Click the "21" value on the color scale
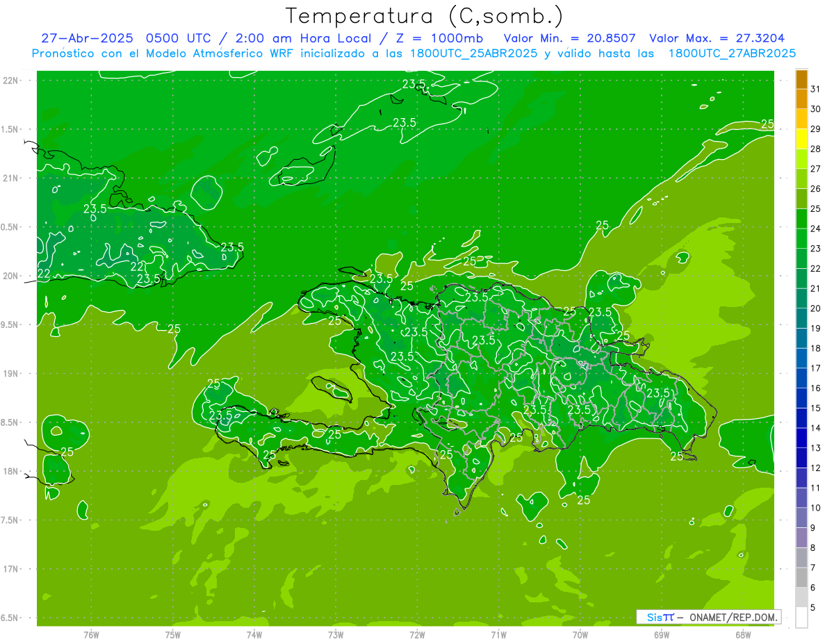 coord(816,288)
